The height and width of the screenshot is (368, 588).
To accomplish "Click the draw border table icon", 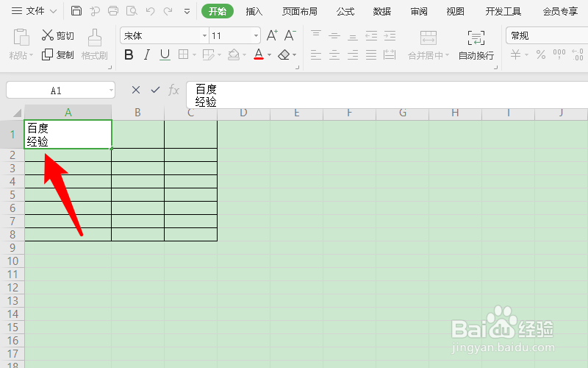I will [x=208, y=54].
